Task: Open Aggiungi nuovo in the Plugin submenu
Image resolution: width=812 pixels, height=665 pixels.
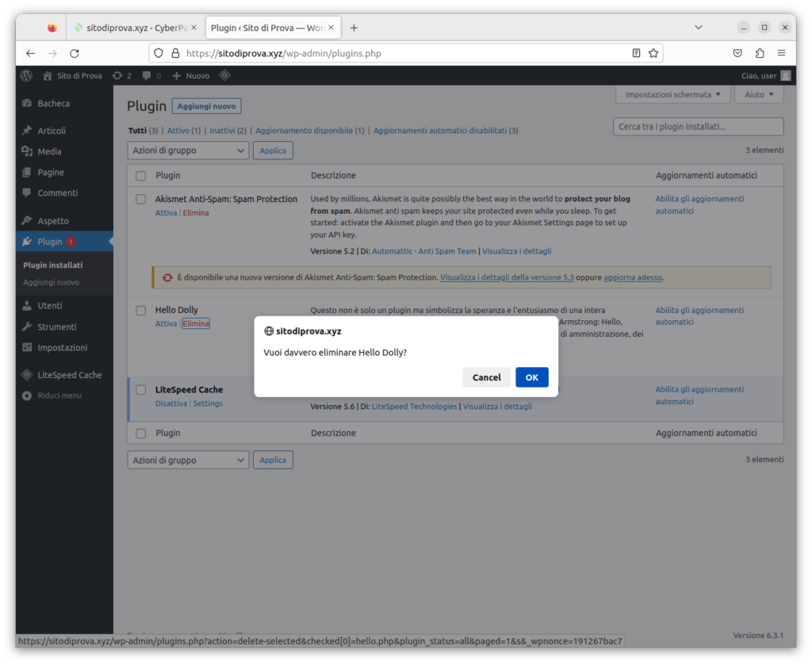Action: point(51,282)
